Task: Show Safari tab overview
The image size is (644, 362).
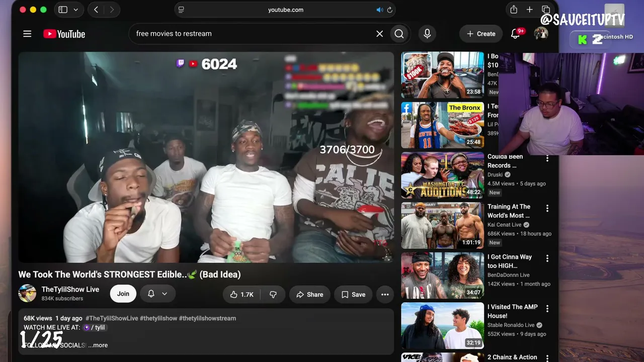Action: pyautogui.click(x=545, y=10)
